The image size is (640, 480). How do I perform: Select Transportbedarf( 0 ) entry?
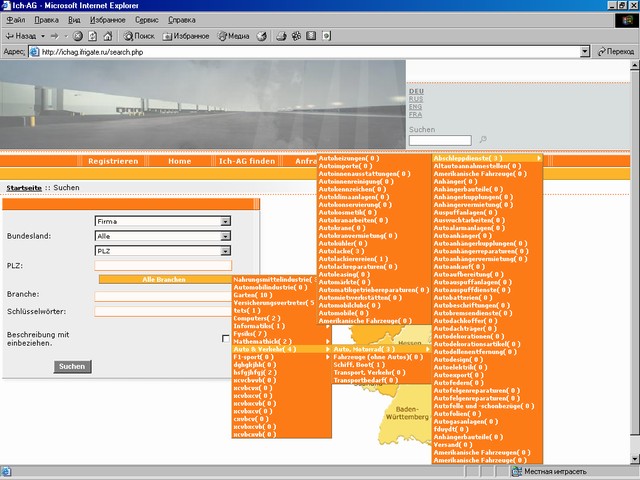click(x=365, y=380)
